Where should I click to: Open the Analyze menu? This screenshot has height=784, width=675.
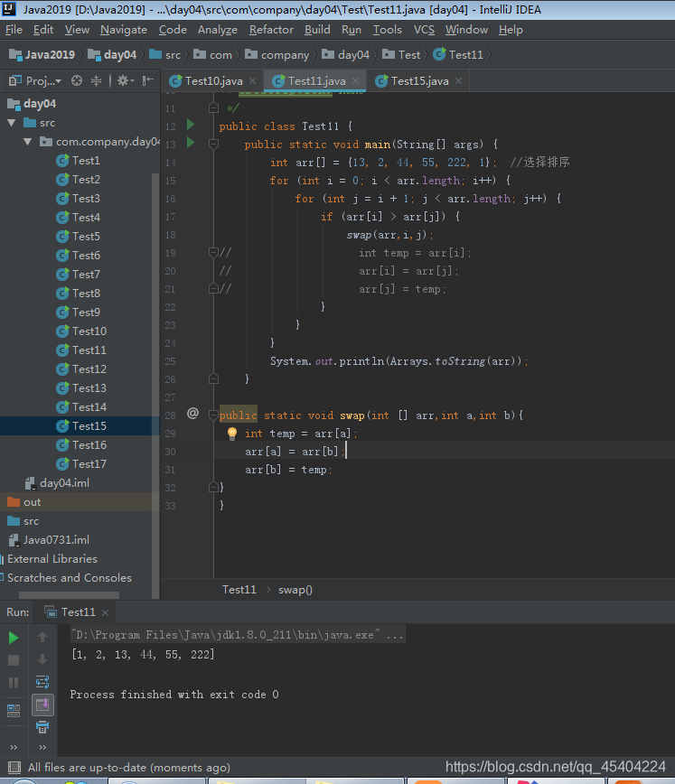218,30
